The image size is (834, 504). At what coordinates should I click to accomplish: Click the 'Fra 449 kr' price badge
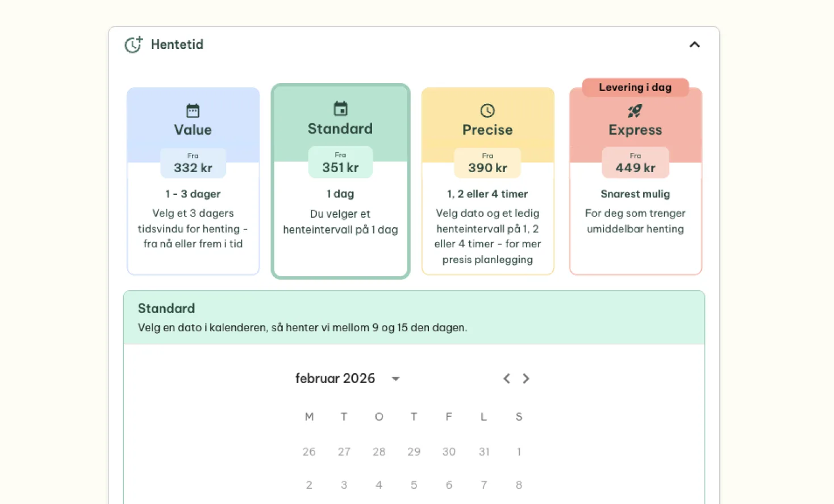pos(635,163)
